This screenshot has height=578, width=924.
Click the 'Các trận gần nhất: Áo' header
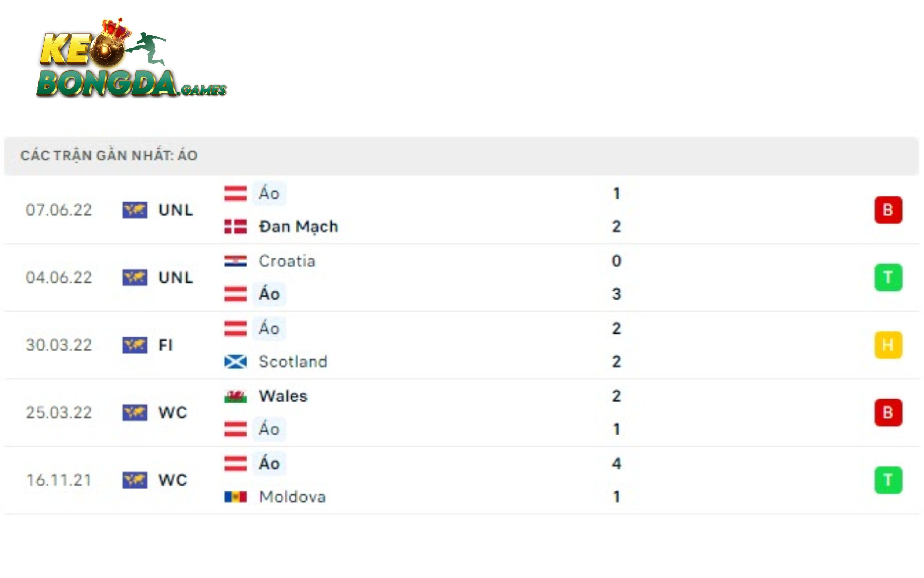[x=109, y=156]
